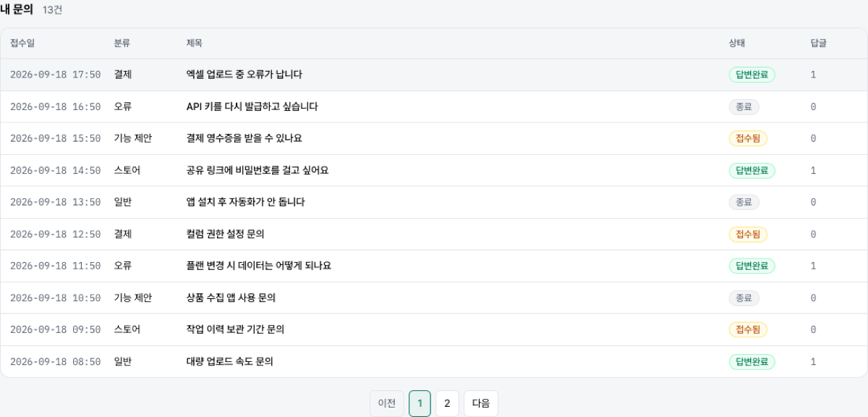The height and width of the screenshot is (417, 868).
Task: Click the 제목 column header
Action: click(x=195, y=43)
